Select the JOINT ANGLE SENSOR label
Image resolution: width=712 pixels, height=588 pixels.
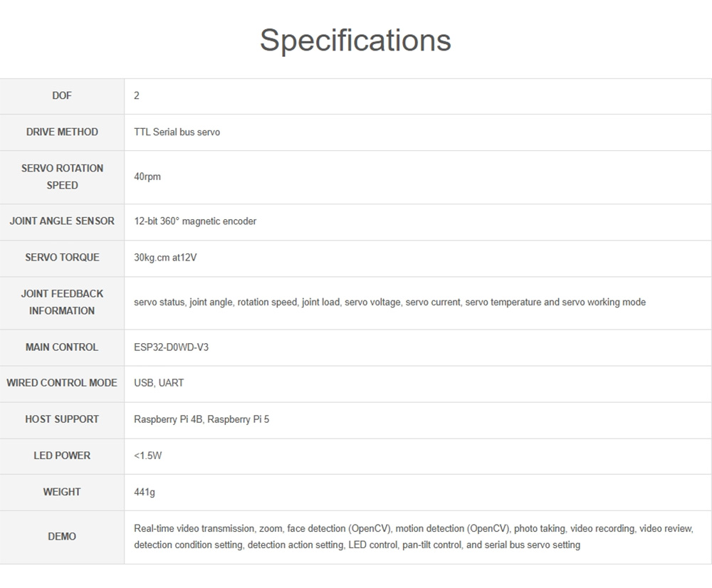(x=62, y=221)
